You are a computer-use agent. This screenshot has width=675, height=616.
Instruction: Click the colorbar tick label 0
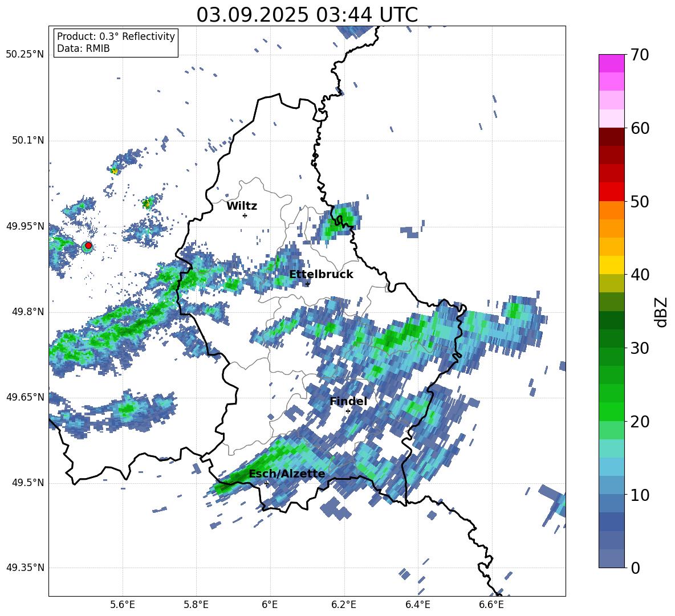636,568
